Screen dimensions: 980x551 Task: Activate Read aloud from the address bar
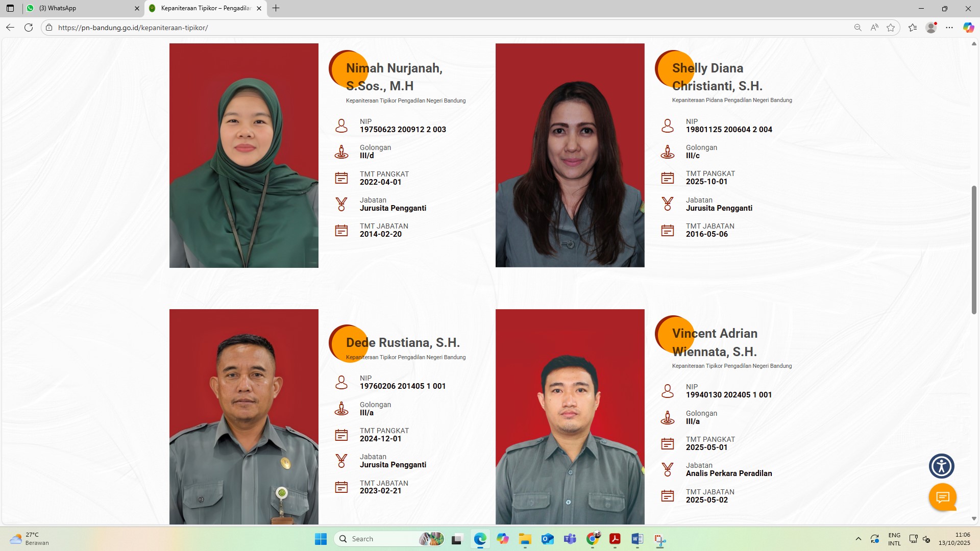pos(874,28)
